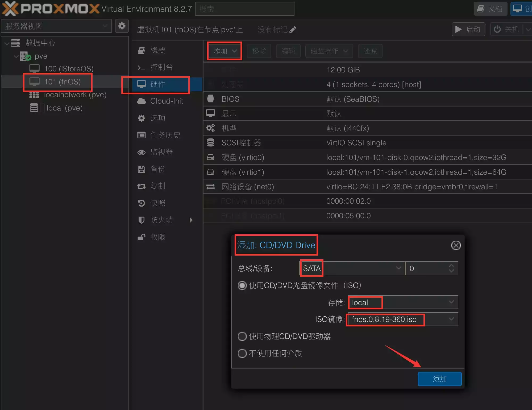
Task: Click the local (pve) storage icon
Action: (34, 108)
